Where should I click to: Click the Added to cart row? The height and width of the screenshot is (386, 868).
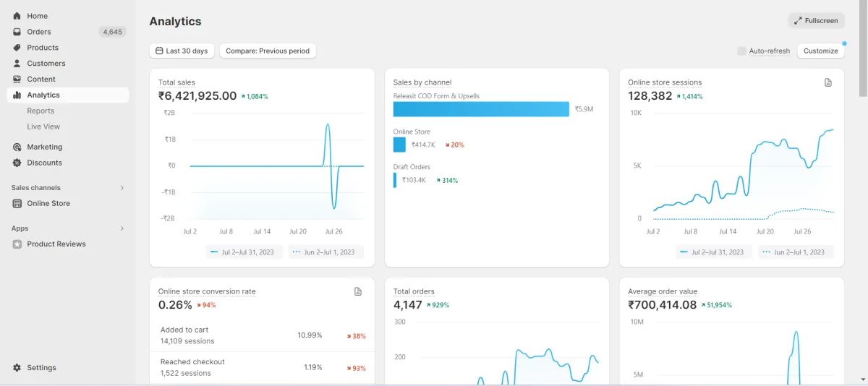coord(263,335)
